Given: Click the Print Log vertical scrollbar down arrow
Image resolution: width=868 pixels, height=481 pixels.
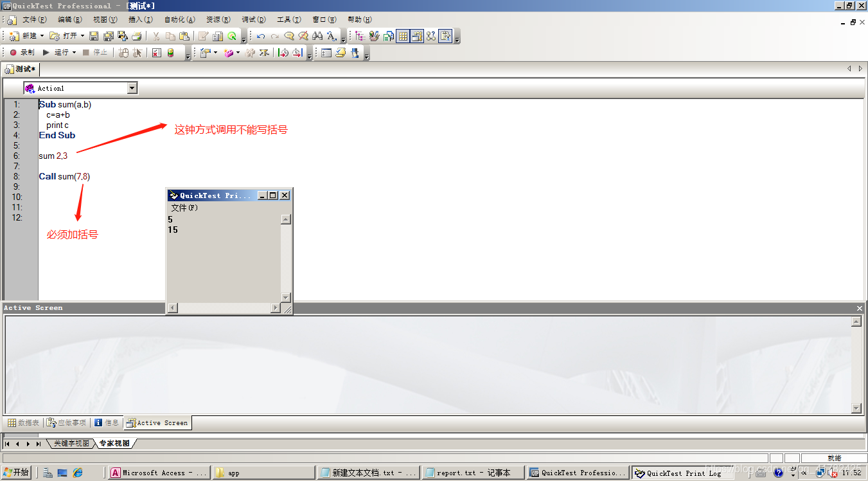Looking at the screenshot, I should (x=286, y=297).
